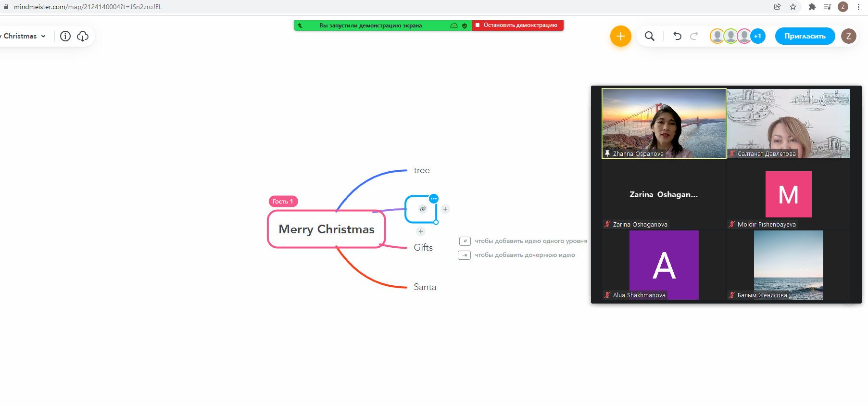This screenshot has width=868, height=406.
Task: Click the orange add idea plus button
Action: 620,36
